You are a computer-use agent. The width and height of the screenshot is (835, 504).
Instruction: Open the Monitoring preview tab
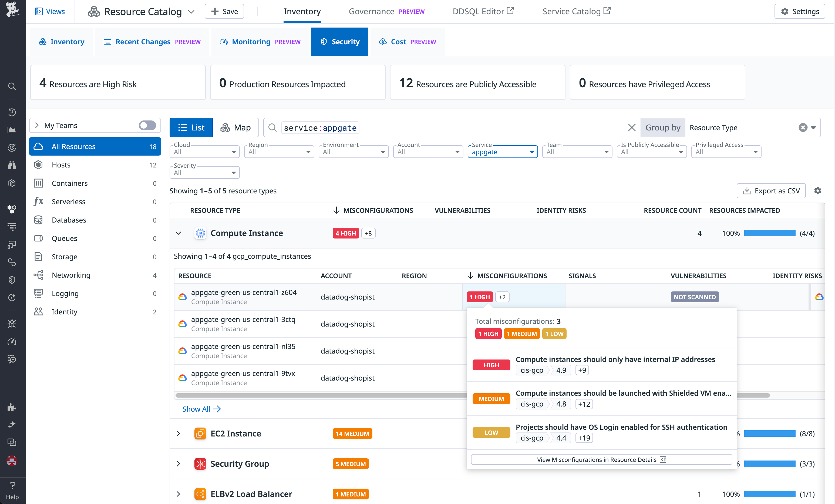[x=251, y=42]
